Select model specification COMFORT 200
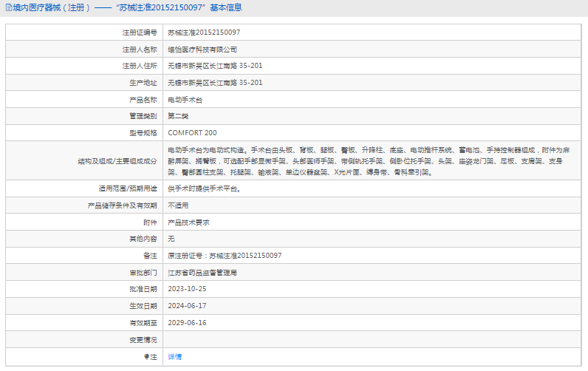This screenshot has width=588, height=371. click(192, 133)
